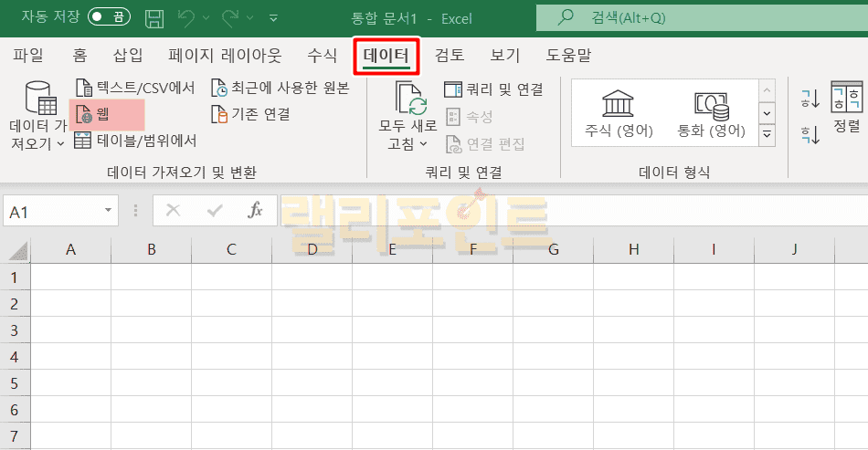Click sort ascending icon
Image resolution: width=868 pixels, height=450 pixels.
pyautogui.click(x=810, y=99)
